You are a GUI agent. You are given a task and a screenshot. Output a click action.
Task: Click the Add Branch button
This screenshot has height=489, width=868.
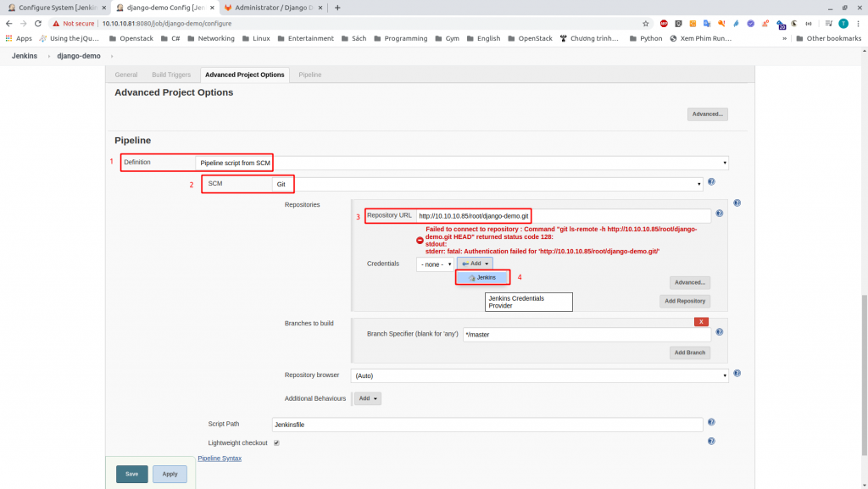(690, 353)
